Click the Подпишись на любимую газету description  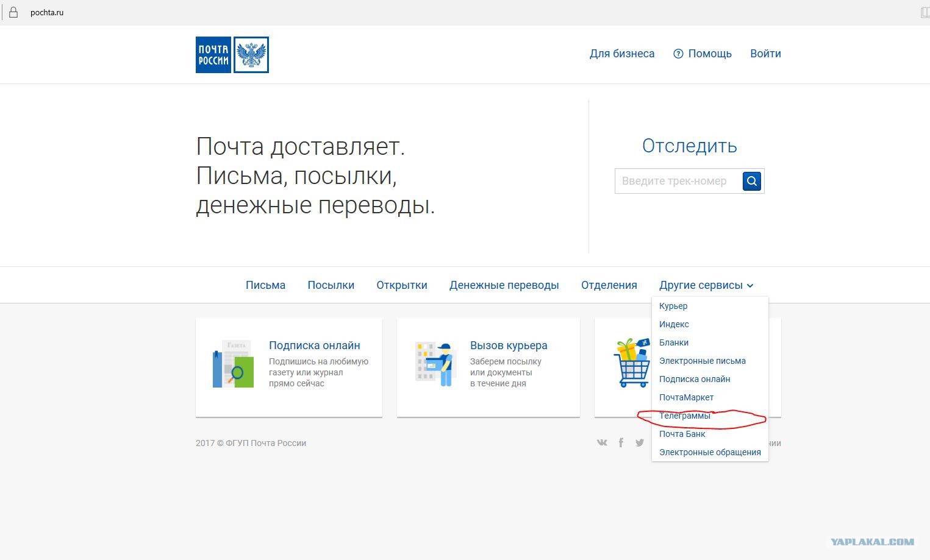click(x=318, y=372)
